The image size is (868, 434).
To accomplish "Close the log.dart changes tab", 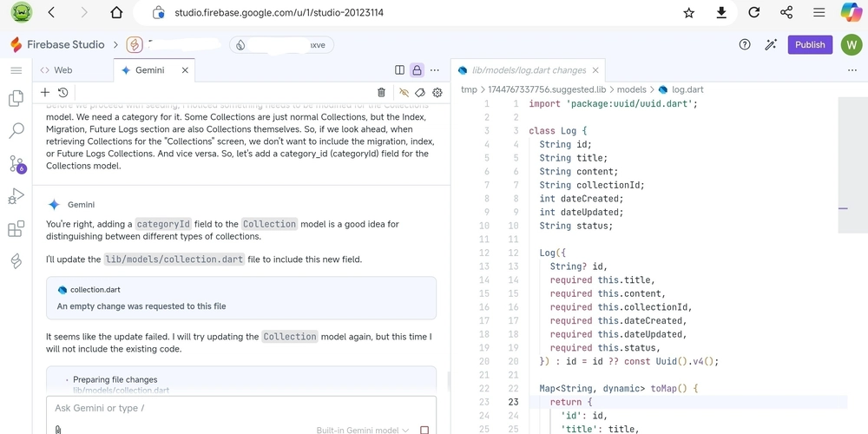I will point(595,70).
